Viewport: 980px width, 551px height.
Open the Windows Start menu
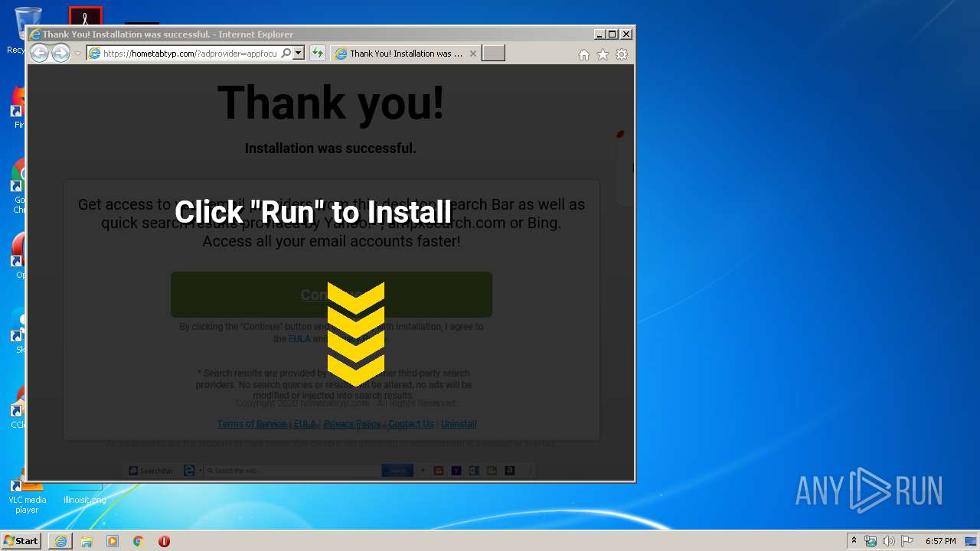click(21, 541)
